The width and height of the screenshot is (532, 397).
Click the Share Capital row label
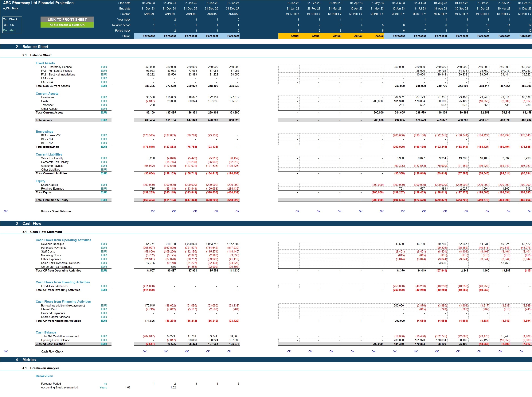49,185
